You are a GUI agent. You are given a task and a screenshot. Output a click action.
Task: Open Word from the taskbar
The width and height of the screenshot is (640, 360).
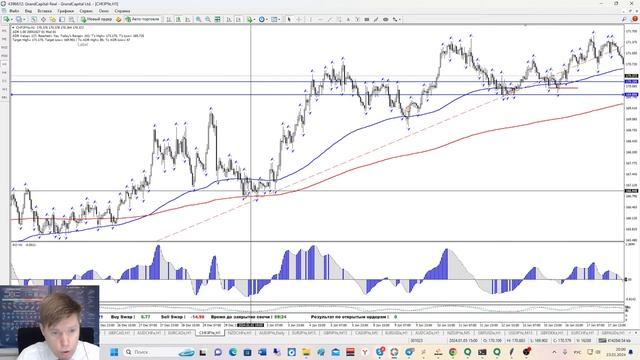coord(262,352)
